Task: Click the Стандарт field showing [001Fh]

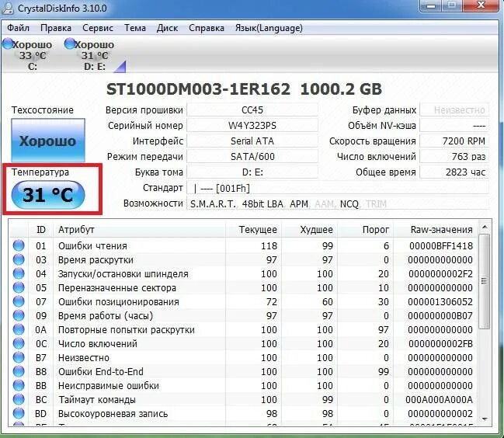Action: tap(338, 188)
